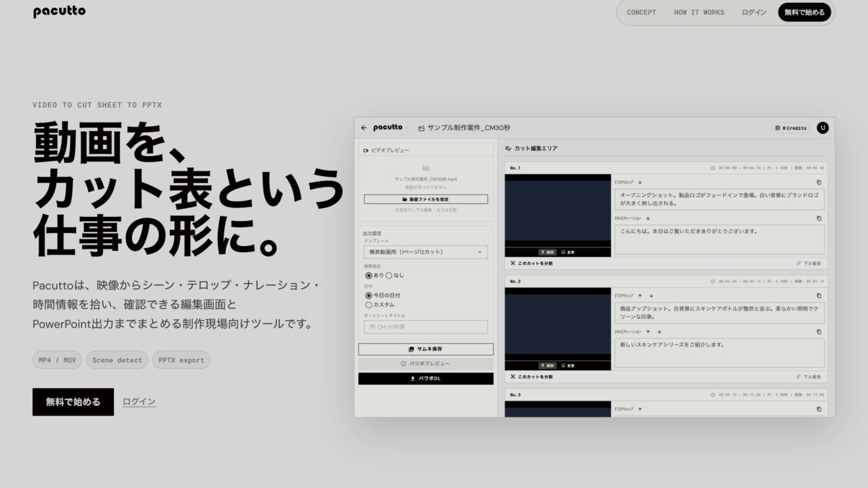
Task: Click the U user avatar
Action: click(x=823, y=127)
